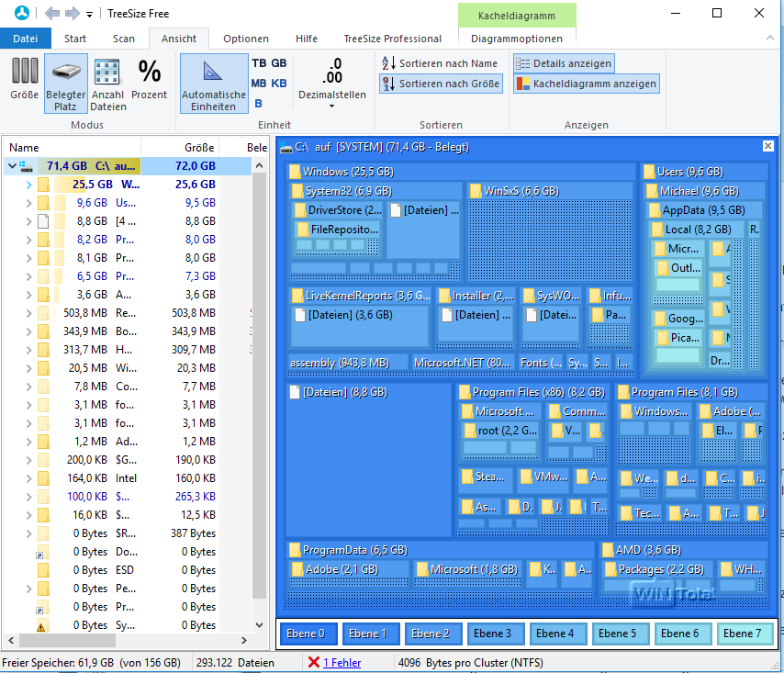
Task: Switch to Anzahl Dateien mode
Action: click(x=107, y=83)
